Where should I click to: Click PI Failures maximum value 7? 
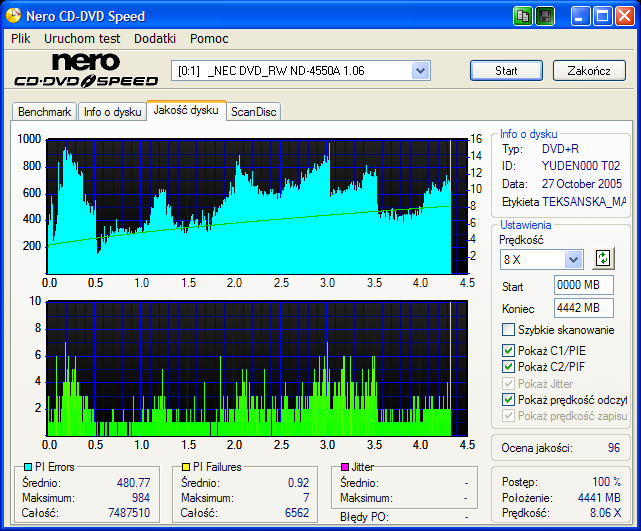coord(306,497)
